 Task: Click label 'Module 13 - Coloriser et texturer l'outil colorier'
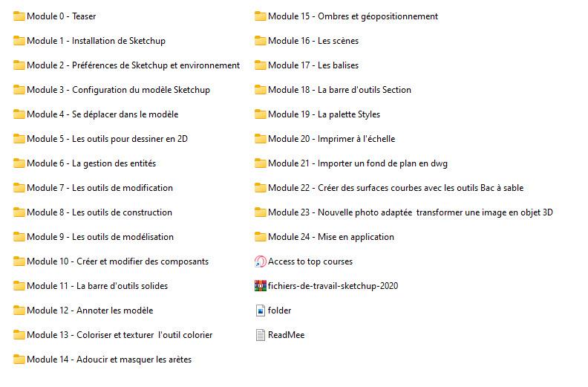tap(120, 335)
